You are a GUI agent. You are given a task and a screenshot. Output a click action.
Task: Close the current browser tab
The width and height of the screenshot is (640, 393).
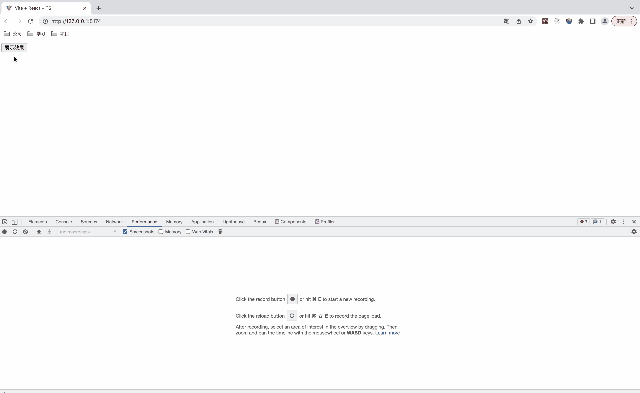(84, 8)
